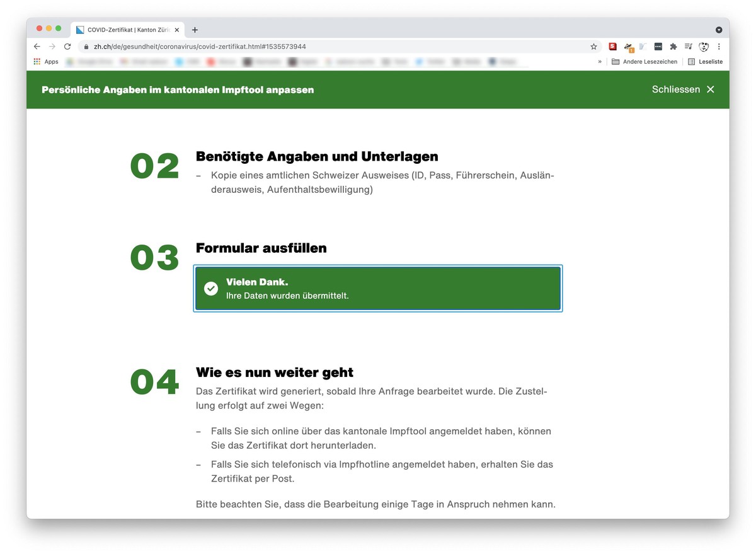The image size is (756, 554).
Task: Click the 'Wie es nun weiter geht' heading
Action: pyautogui.click(x=275, y=372)
